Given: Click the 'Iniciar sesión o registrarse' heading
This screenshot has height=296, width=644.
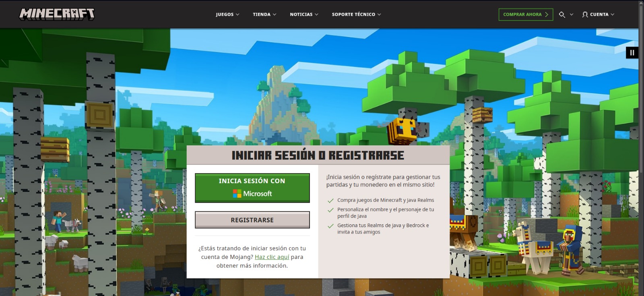Looking at the screenshot, I should click(x=318, y=155).
